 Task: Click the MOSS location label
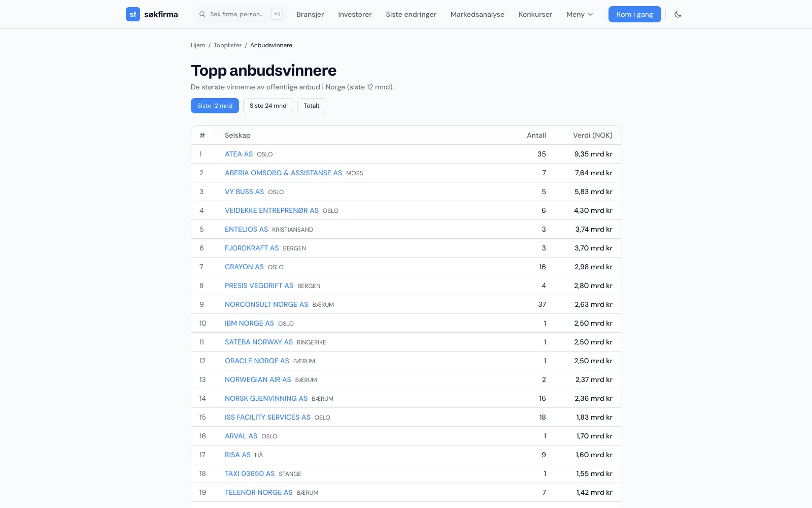point(354,173)
